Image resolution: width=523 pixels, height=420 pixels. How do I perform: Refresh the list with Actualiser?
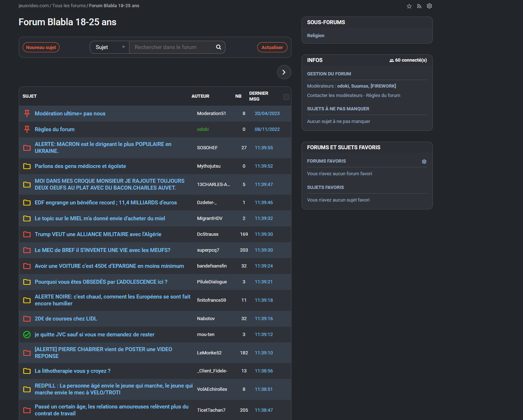point(272,47)
